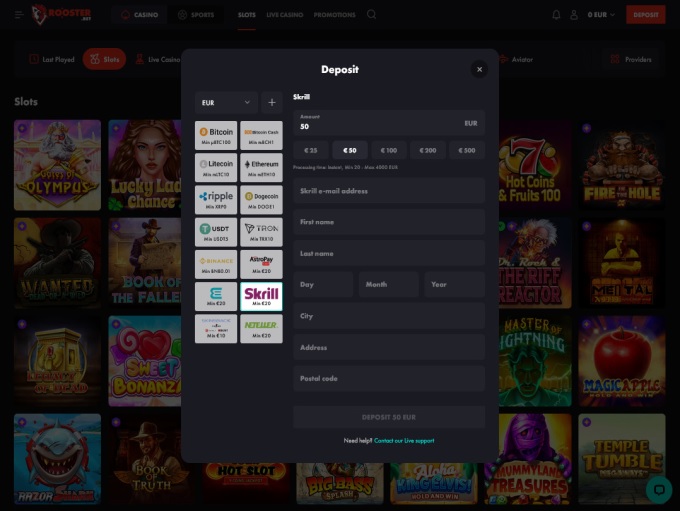The image size is (680, 511).
Task: Open the Month birth date selector
Action: click(x=389, y=285)
